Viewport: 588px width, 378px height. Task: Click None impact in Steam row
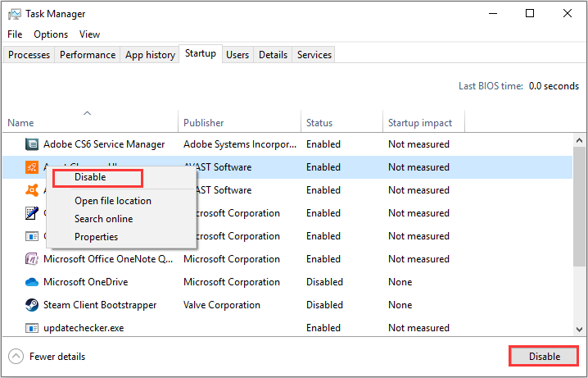tap(400, 305)
